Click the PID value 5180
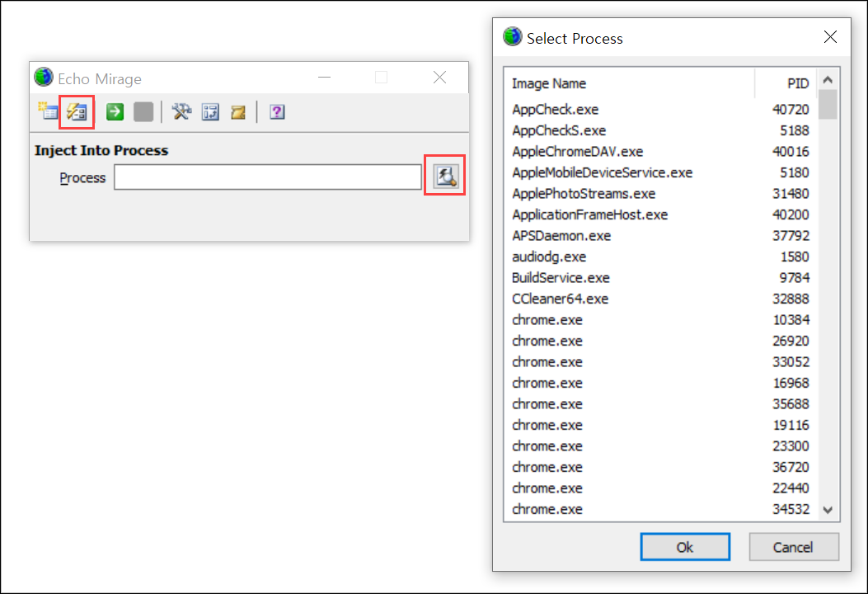The height and width of the screenshot is (594, 868). 795,172
